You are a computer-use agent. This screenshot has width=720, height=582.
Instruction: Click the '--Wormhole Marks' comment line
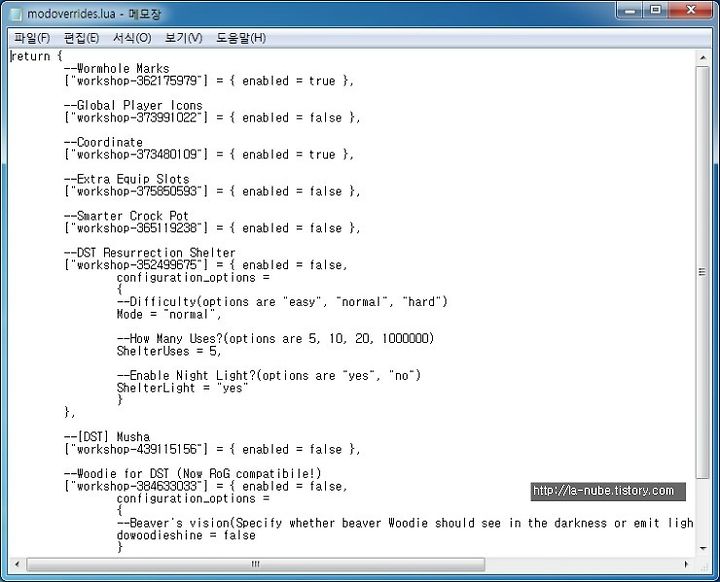click(x=117, y=68)
